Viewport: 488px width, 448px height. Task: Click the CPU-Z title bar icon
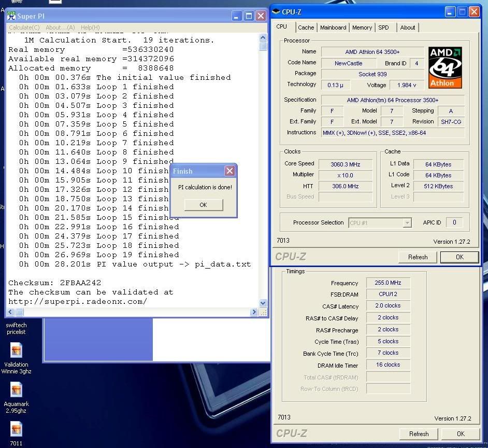[x=276, y=12]
